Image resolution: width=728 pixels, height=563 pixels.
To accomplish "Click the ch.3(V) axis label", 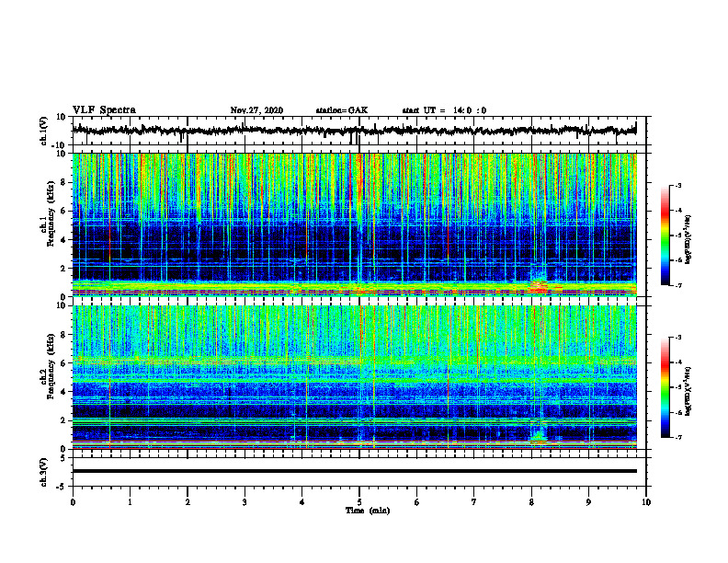I will [x=44, y=473].
